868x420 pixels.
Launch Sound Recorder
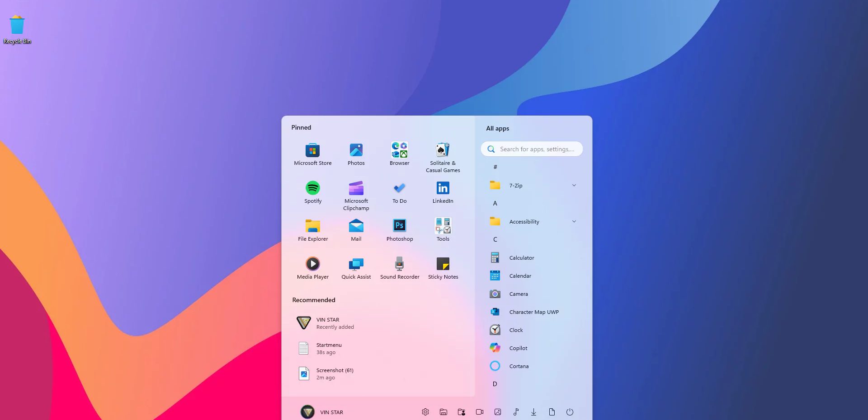tap(399, 268)
